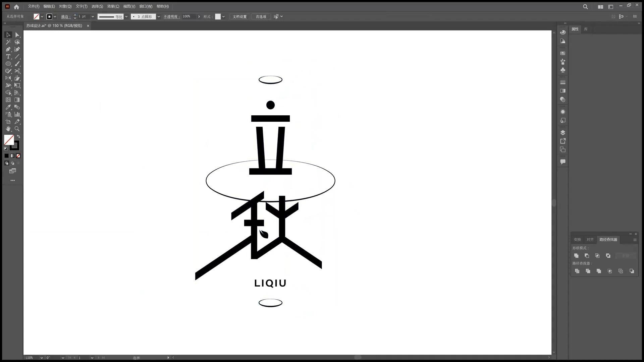The height and width of the screenshot is (362, 644).
Task: Open the 对象(O) menu
Action: click(x=65, y=6)
